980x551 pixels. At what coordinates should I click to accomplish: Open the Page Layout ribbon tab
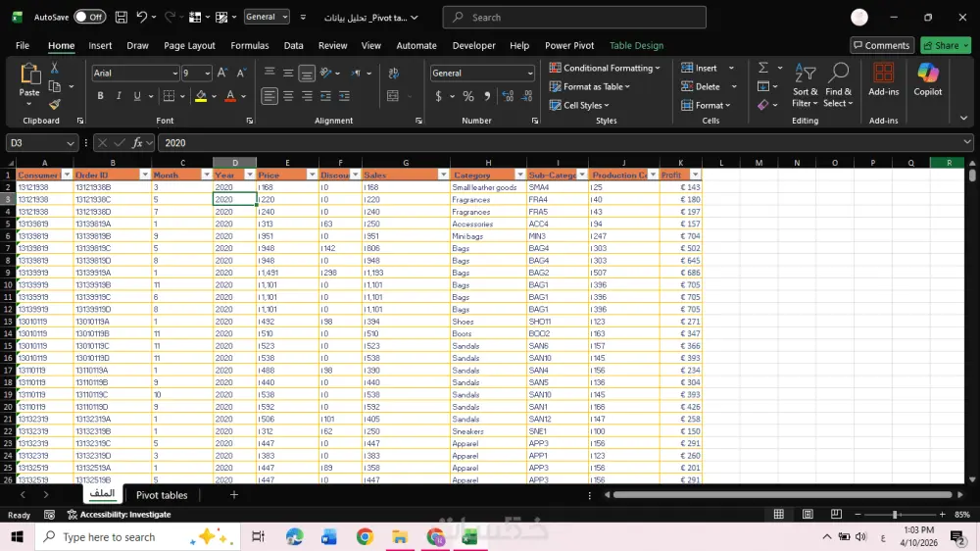189,45
